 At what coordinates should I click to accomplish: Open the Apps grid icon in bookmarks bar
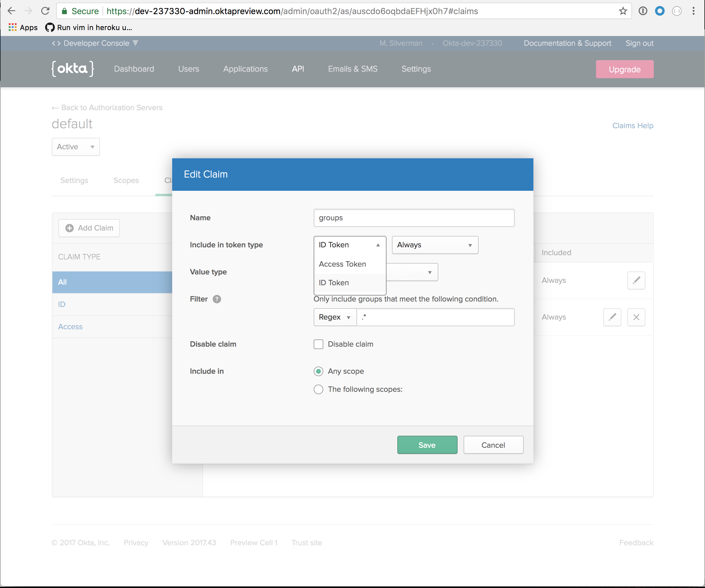[x=12, y=27]
